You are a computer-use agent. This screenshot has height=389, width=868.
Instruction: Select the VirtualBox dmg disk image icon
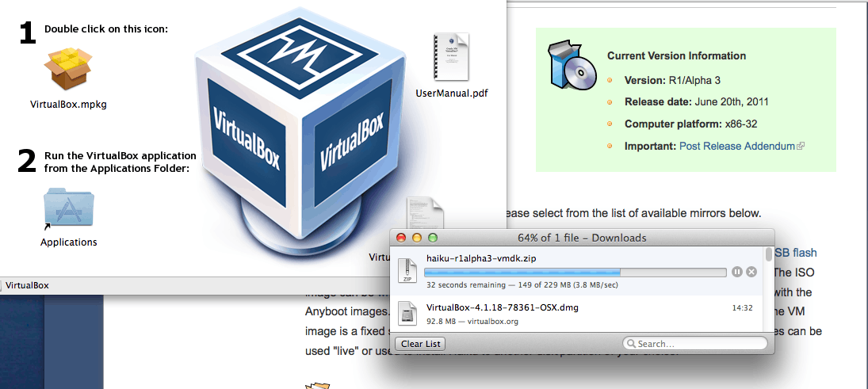click(x=407, y=314)
